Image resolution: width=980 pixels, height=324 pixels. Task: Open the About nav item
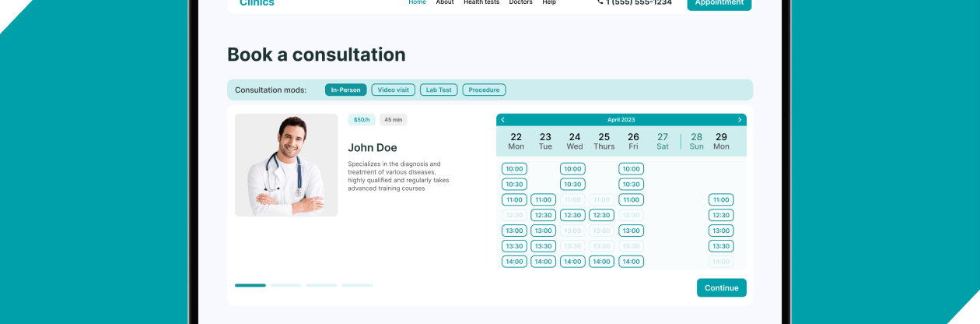[445, 2]
